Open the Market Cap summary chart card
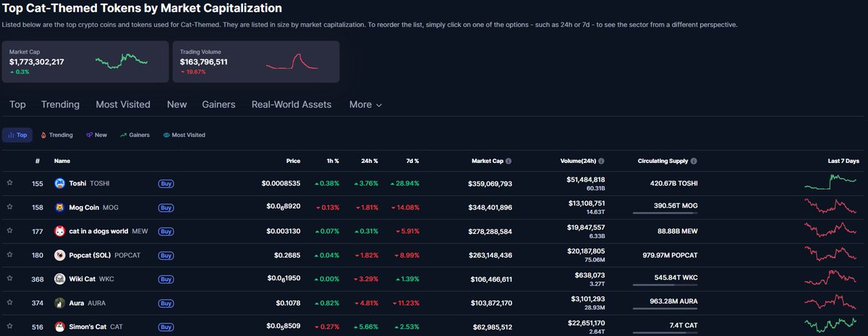 coord(84,62)
